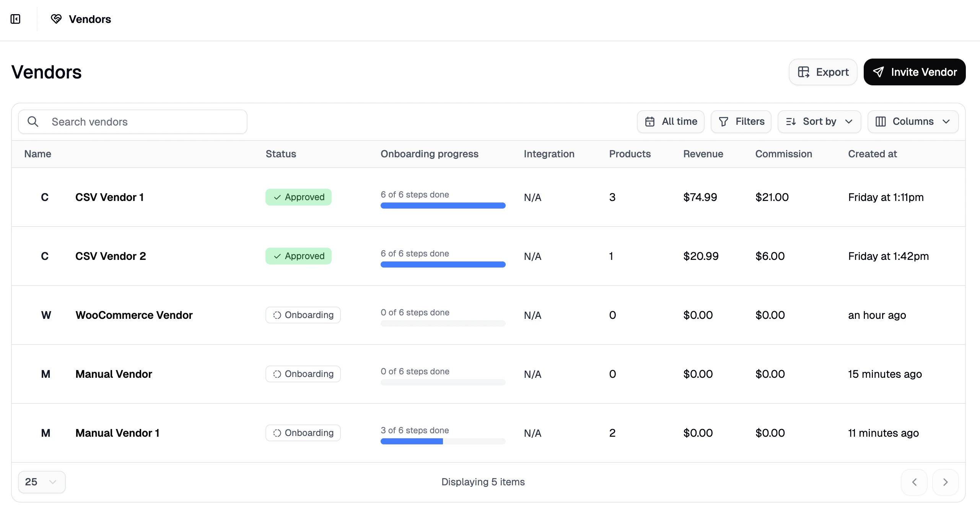Open the Filters panel
Screen dimensions: 980x506
pyautogui.click(x=741, y=121)
